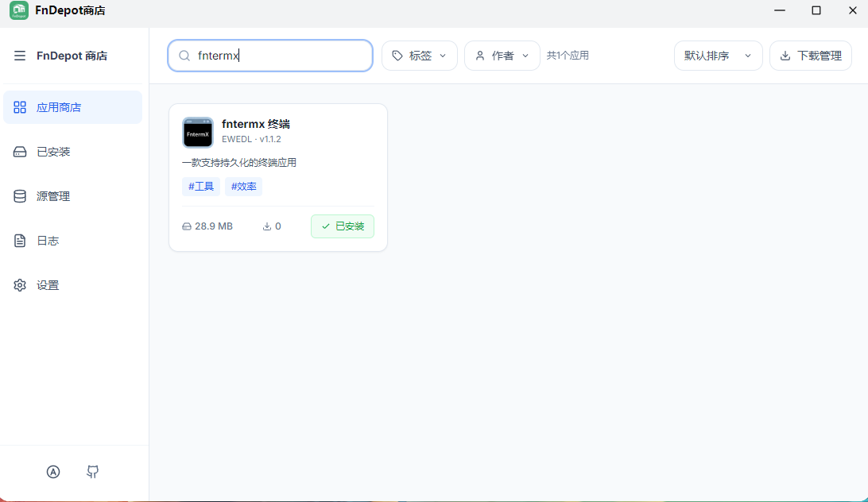This screenshot has width=868, height=502.
Task: Open the fntermx 终端 app title
Action: coord(256,124)
